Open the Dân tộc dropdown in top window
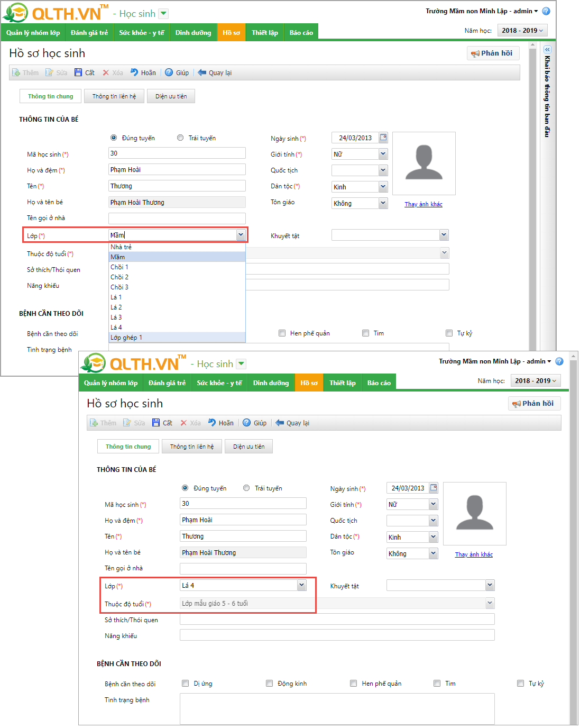This screenshot has height=728, width=580. tap(383, 187)
